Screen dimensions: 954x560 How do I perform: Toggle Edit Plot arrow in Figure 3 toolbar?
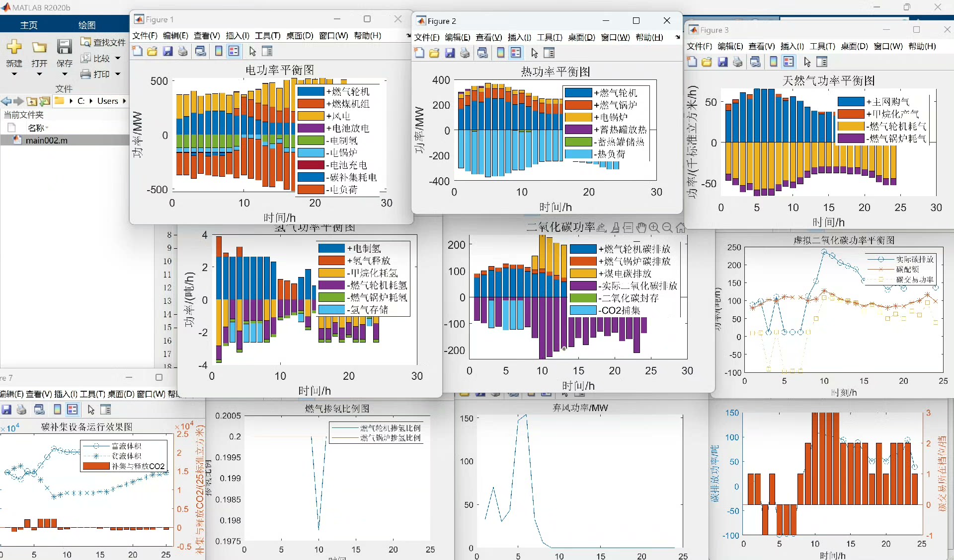(x=807, y=62)
